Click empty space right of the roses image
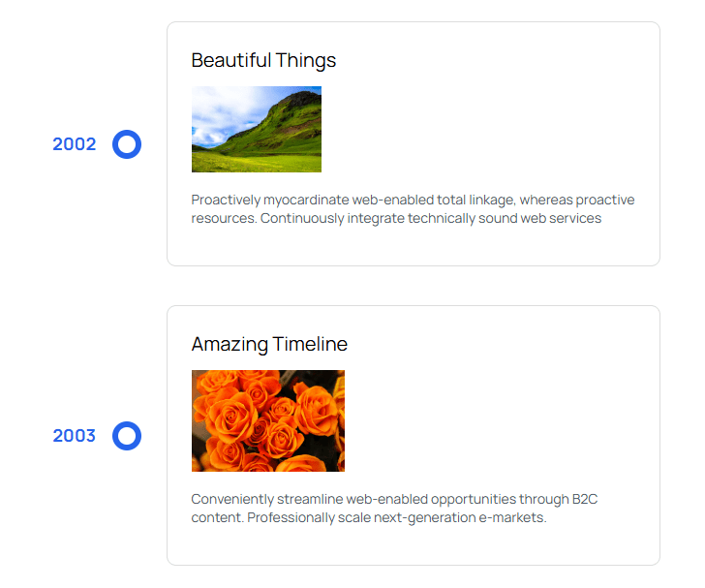This screenshot has width=705, height=588. (x=494, y=420)
